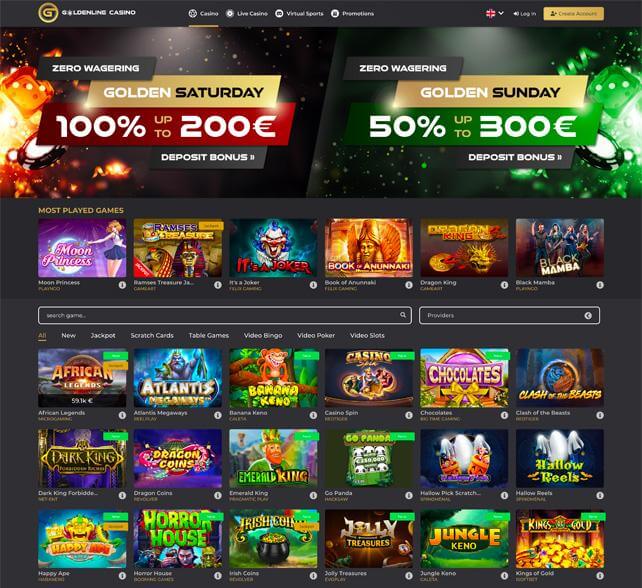Viewport: 642px width, 588px height.
Task: Open Live Casino in top navigation
Action: click(247, 14)
